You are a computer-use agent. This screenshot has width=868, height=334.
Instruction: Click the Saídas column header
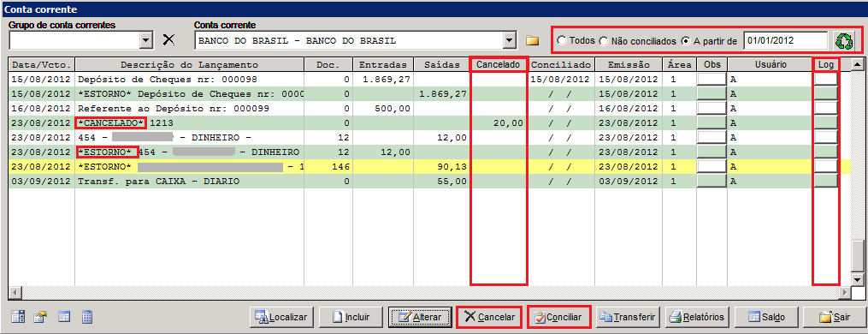point(442,64)
